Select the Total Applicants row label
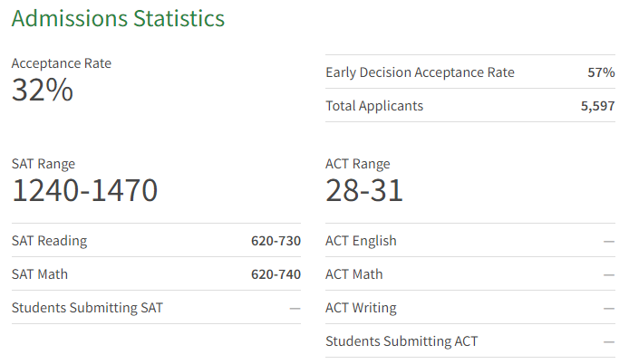 374,106
